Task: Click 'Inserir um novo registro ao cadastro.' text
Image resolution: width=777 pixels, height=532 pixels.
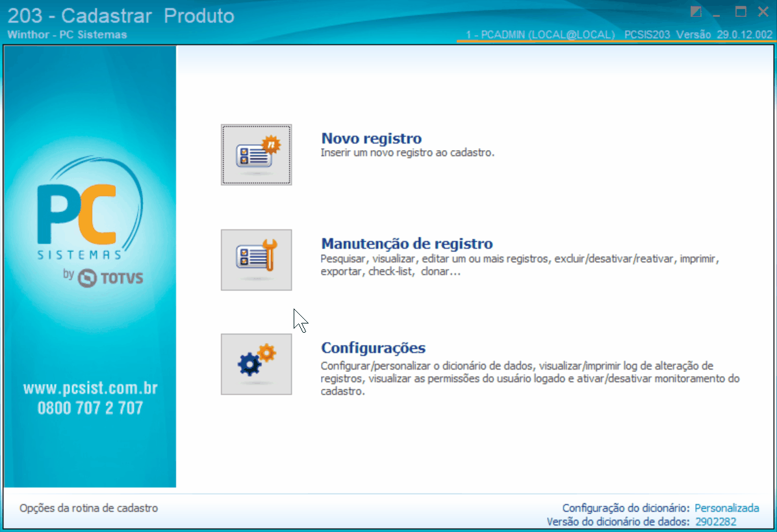Action: pos(407,153)
